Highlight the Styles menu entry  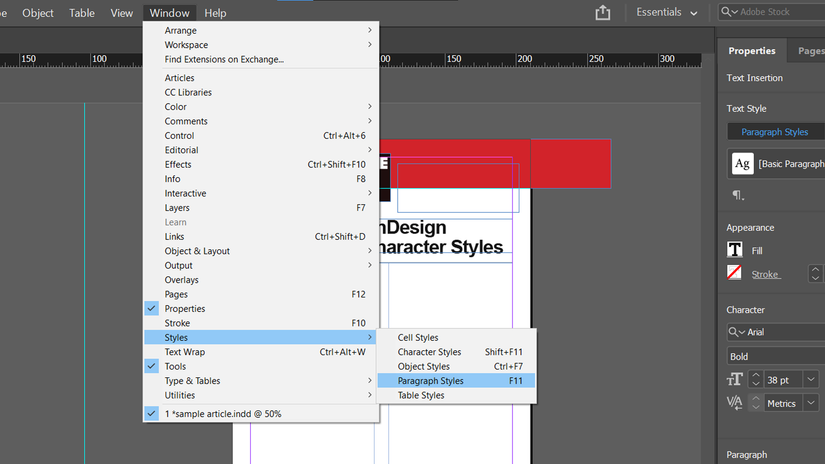pyautogui.click(x=261, y=338)
